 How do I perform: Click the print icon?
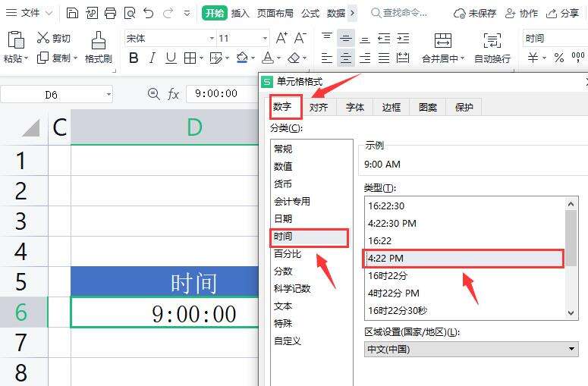point(110,13)
